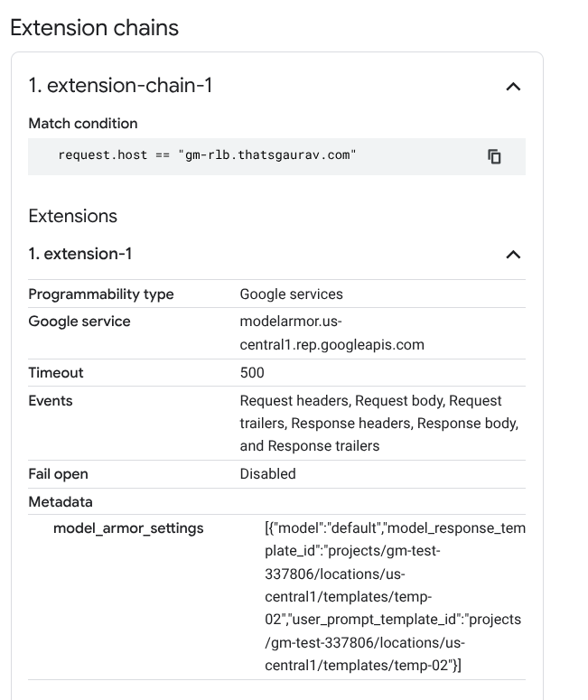Click the 1. extension-1 heading
This screenshot has width=588, height=700.
79,254
